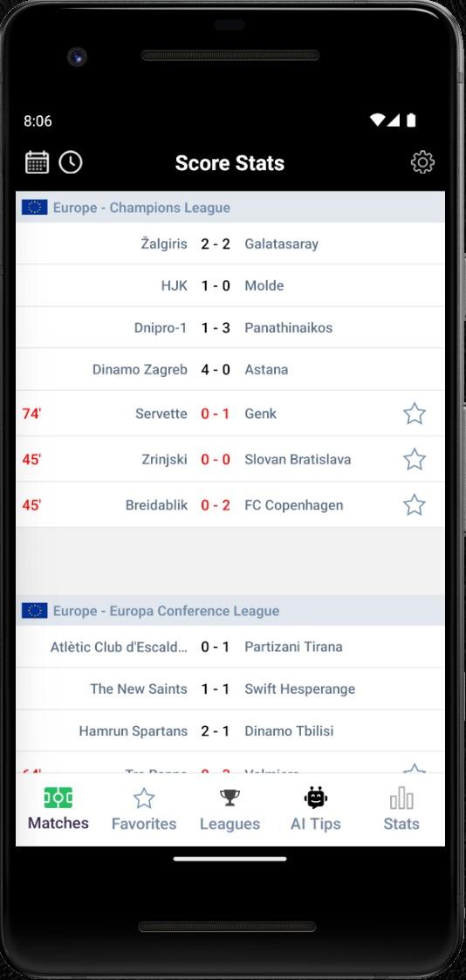Tap the green pitch Matches icon

[x=58, y=798]
